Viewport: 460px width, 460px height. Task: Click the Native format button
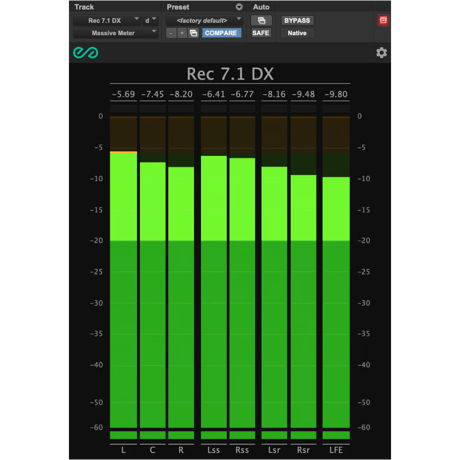297,33
